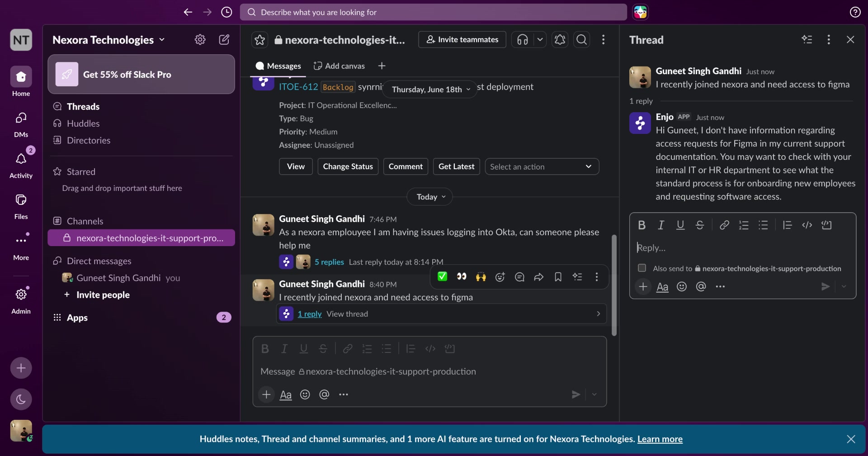Viewport: 868px width, 456px height.
Task: Bookmark the figma message for later
Action: 558,277
